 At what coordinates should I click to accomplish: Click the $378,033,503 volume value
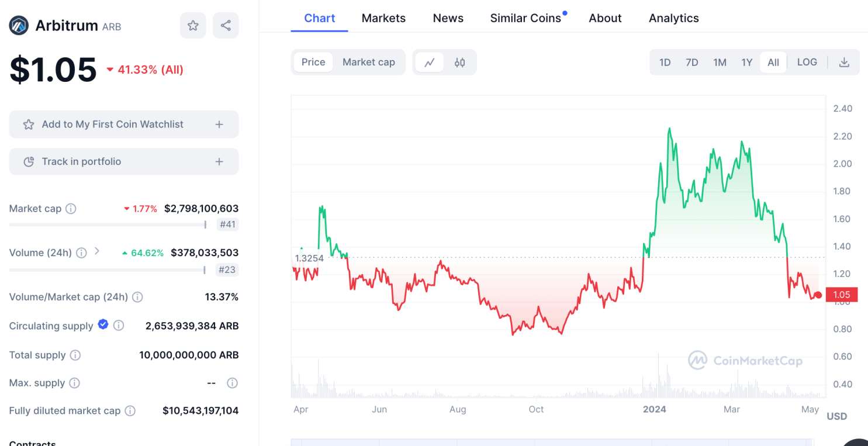click(x=205, y=253)
